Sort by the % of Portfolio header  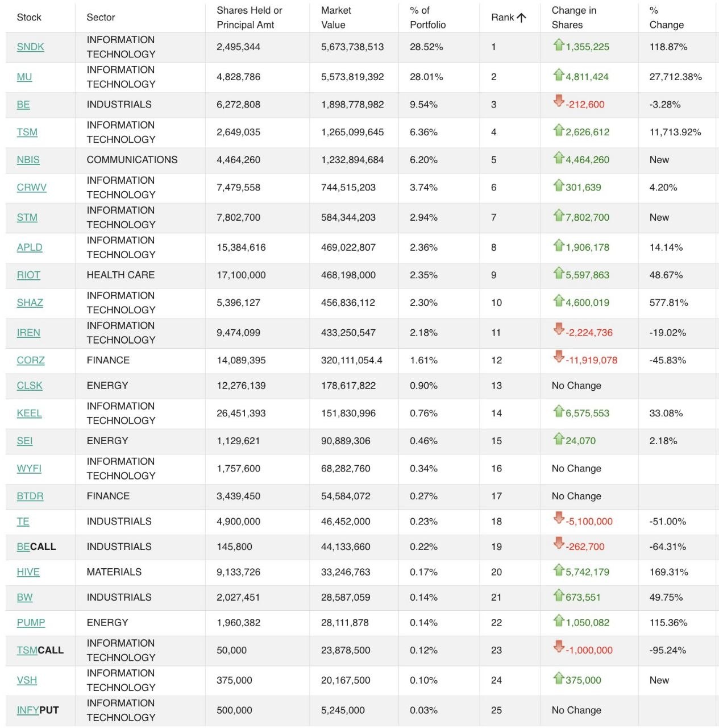pyautogui.click(x=428, y=18)
